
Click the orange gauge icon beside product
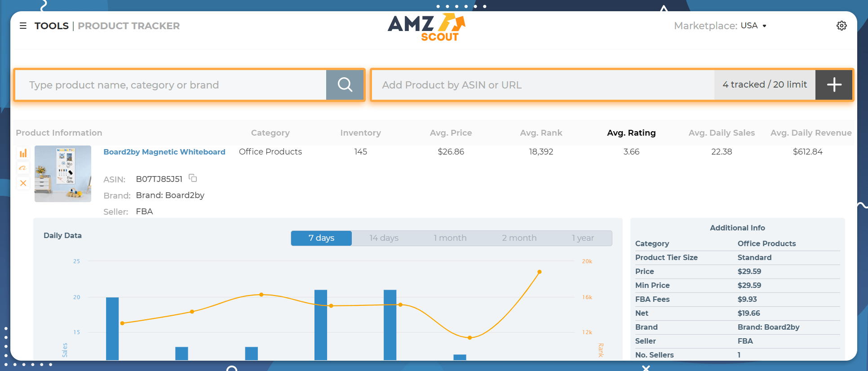23,168
